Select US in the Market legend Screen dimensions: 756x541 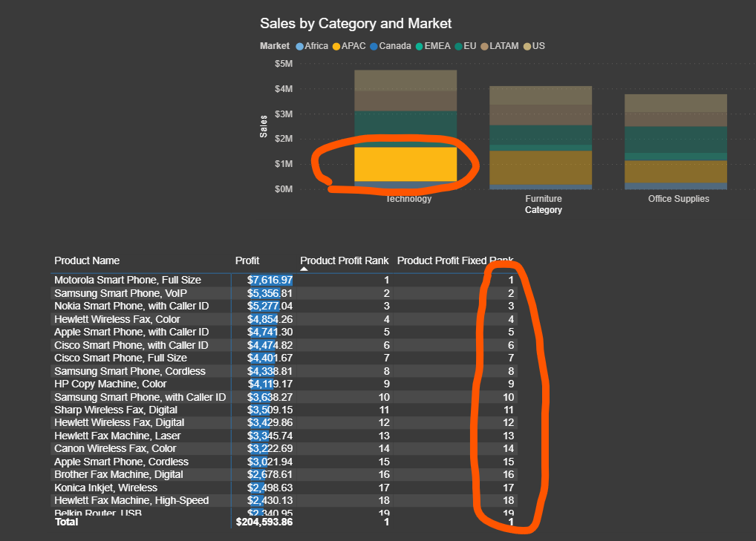pyautogui.click(x=534, y=46)
